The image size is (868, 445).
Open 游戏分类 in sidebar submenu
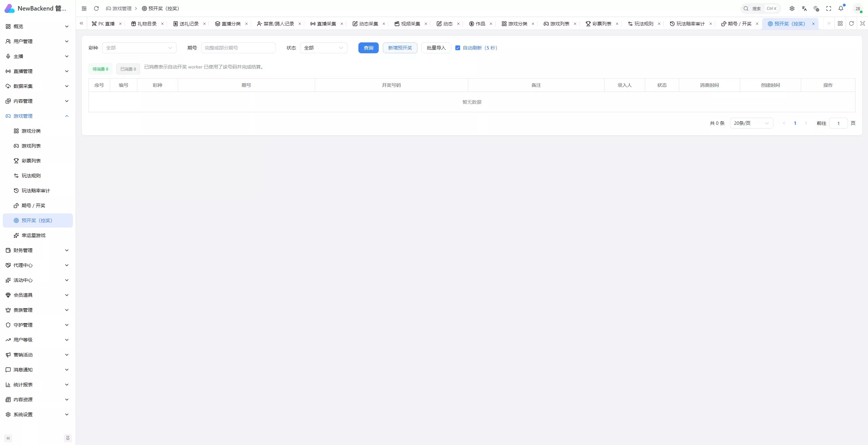tap(38, 131)
